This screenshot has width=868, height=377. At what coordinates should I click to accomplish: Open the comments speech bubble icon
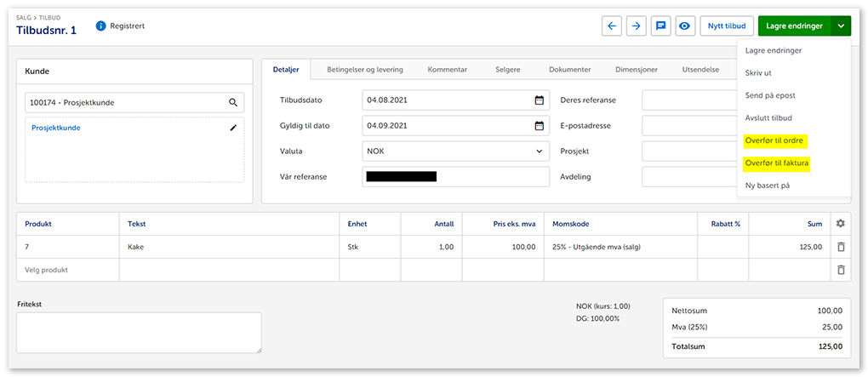pos(660,26)
